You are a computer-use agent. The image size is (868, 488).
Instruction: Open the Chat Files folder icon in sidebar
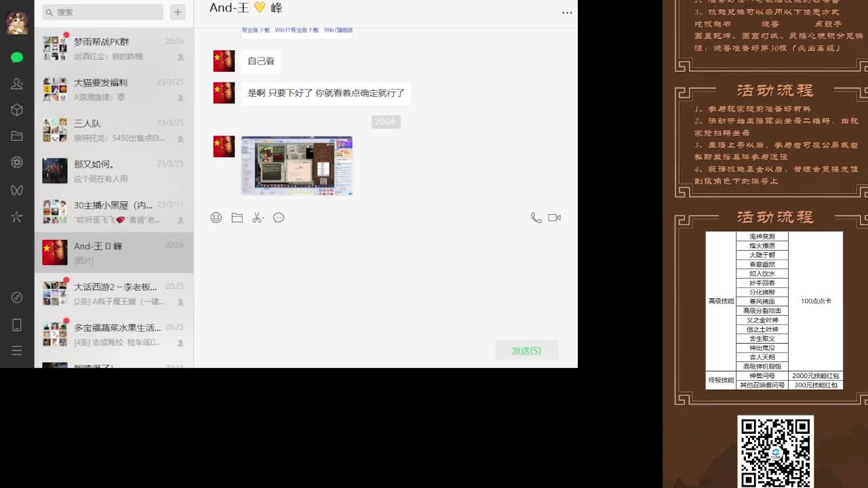coord(17,136)
